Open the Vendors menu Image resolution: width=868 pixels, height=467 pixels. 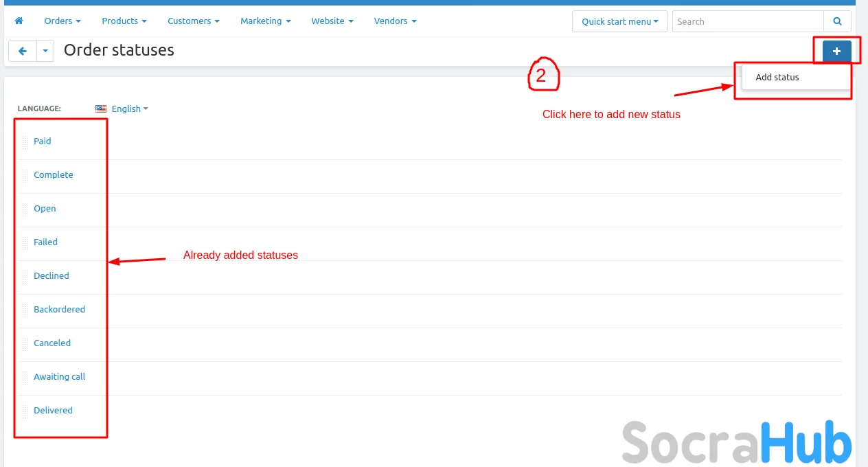(396, 21)
